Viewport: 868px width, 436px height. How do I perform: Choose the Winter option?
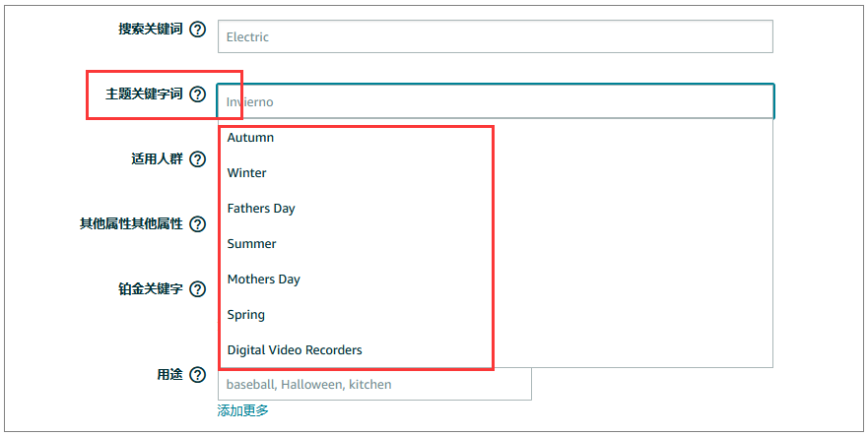(x=246, y=173)
